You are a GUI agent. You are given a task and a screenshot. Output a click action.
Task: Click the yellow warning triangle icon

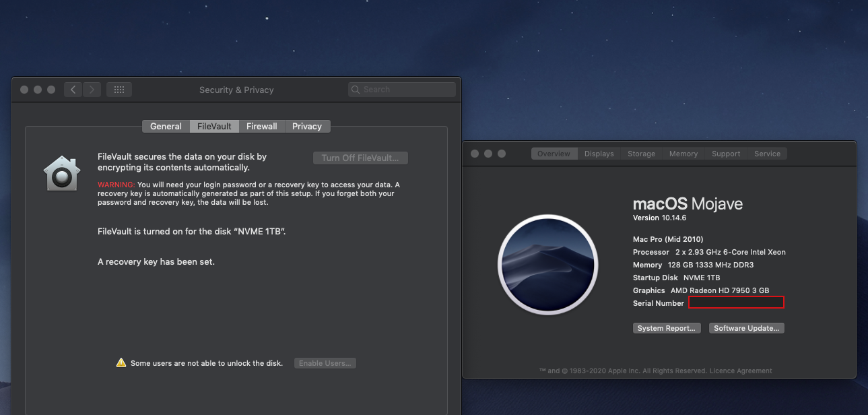[x=121, y=362]
